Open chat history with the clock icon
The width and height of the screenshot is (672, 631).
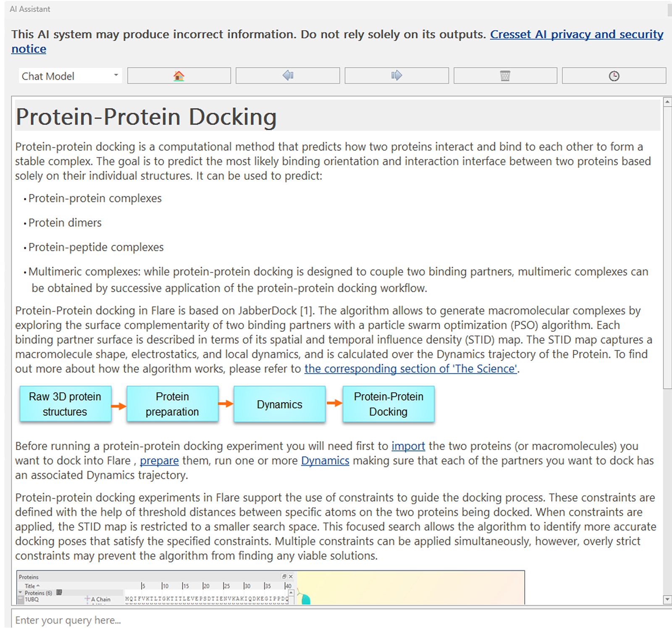pos(614,76)
